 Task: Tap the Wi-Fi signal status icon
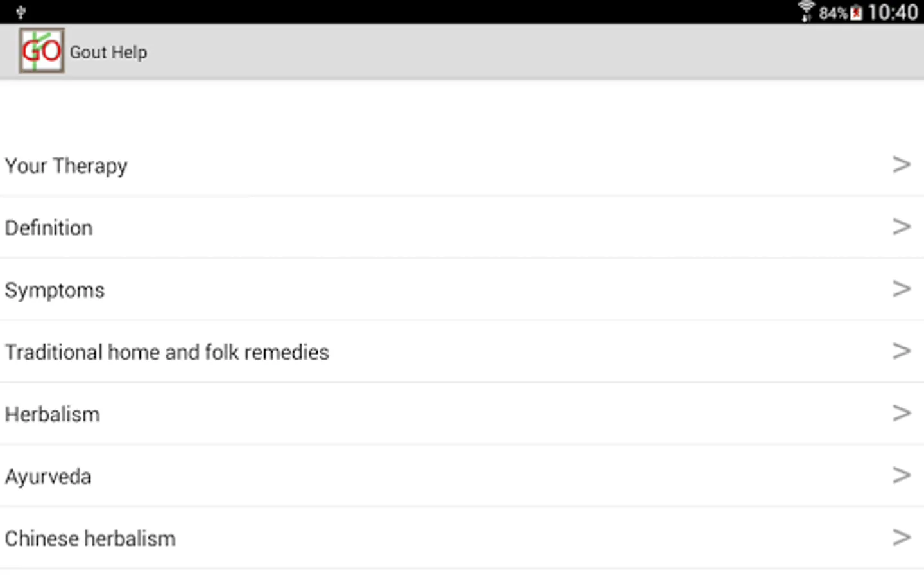(807, 12)
